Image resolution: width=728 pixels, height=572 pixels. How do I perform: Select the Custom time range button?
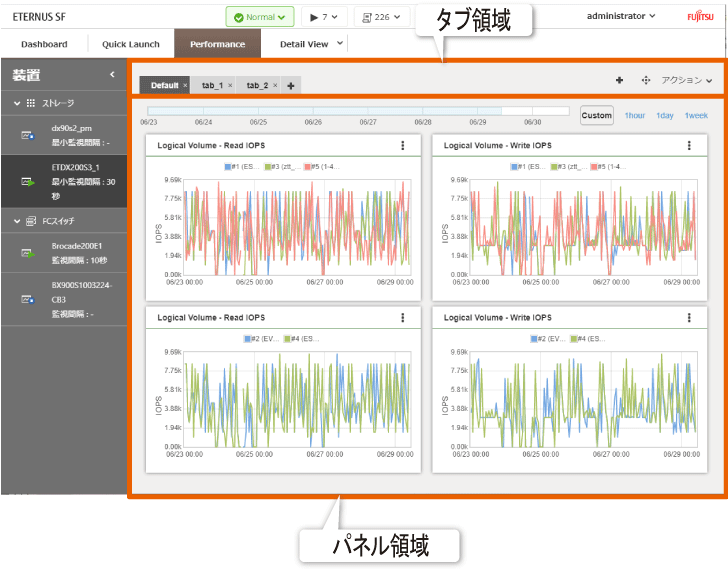597,115
